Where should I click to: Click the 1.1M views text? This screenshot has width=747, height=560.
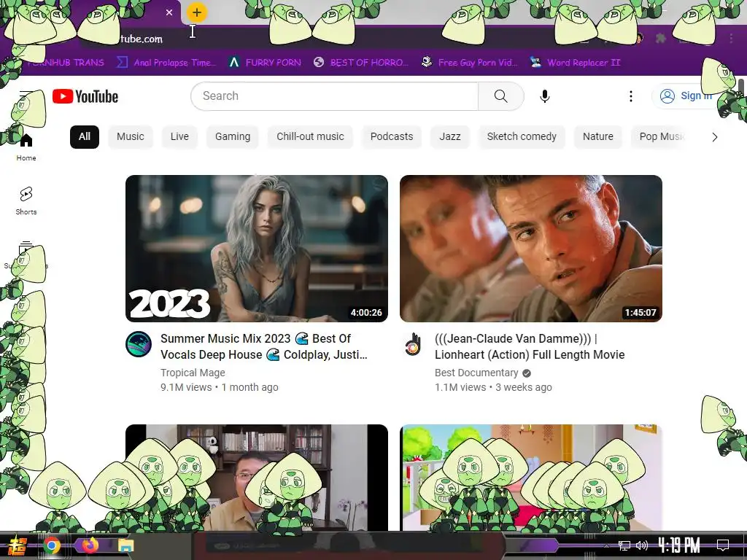[460, 388]
